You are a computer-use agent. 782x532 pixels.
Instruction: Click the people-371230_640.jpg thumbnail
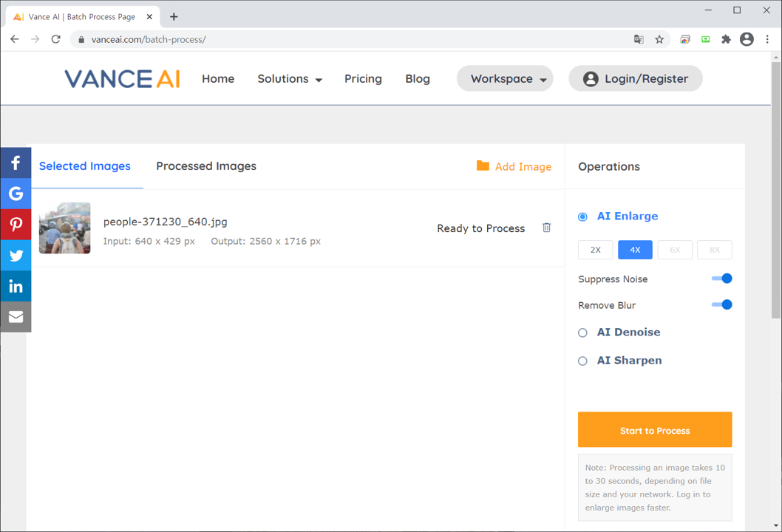tap(65, 228)
